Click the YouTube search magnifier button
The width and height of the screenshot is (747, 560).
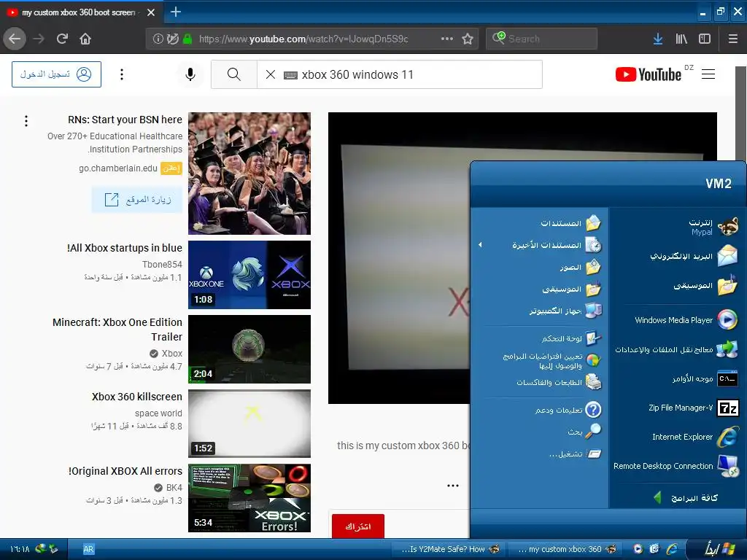coord(234,74)
